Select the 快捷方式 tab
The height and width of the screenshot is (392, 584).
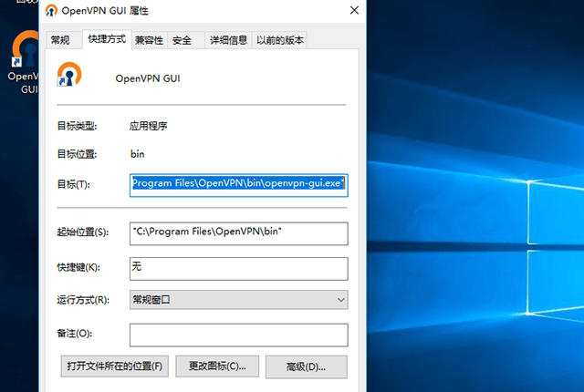(x=107, y=39)
